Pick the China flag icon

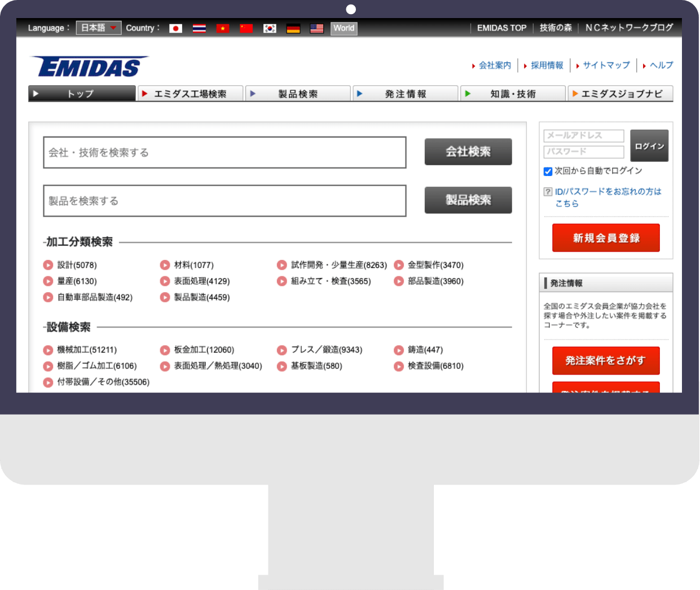246,28
